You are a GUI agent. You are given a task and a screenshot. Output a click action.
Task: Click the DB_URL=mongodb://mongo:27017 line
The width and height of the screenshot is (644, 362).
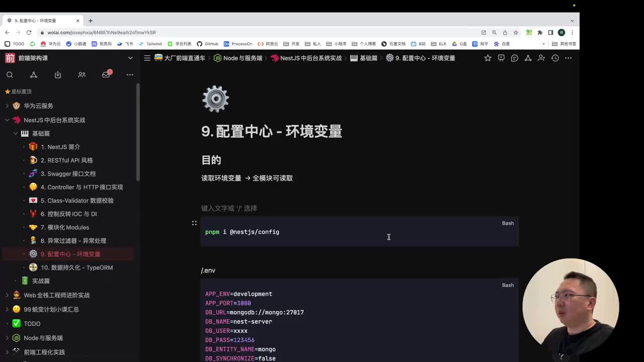255,312
